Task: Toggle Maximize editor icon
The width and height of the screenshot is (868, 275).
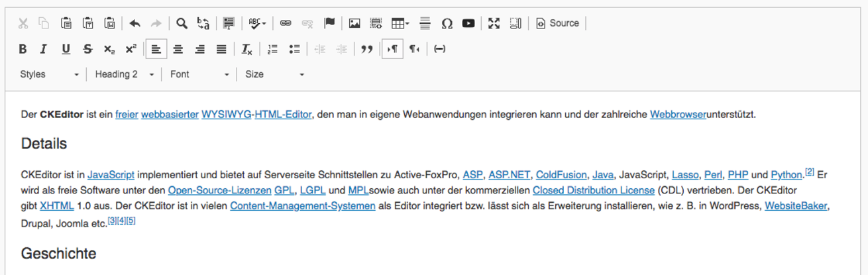Action: [494, 23]
